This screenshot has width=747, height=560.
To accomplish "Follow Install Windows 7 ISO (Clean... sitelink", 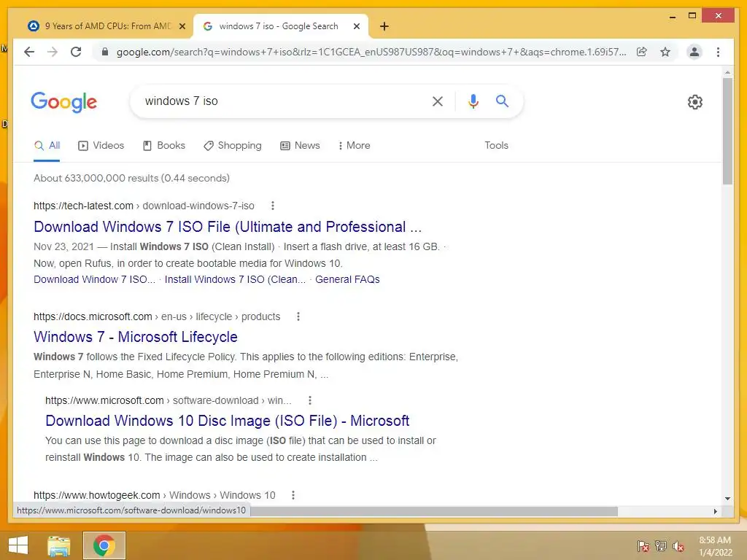I will pyautogui.click(x=235, y=279).
